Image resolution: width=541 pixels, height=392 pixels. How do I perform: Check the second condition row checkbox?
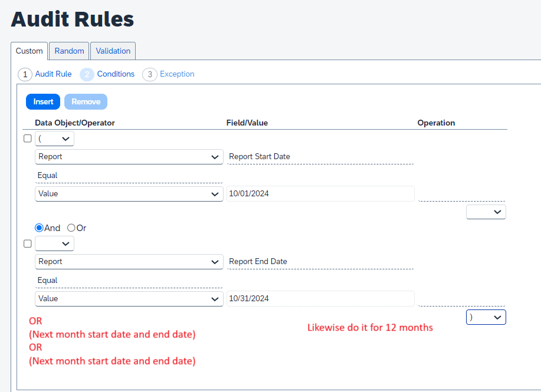(27, 243)
